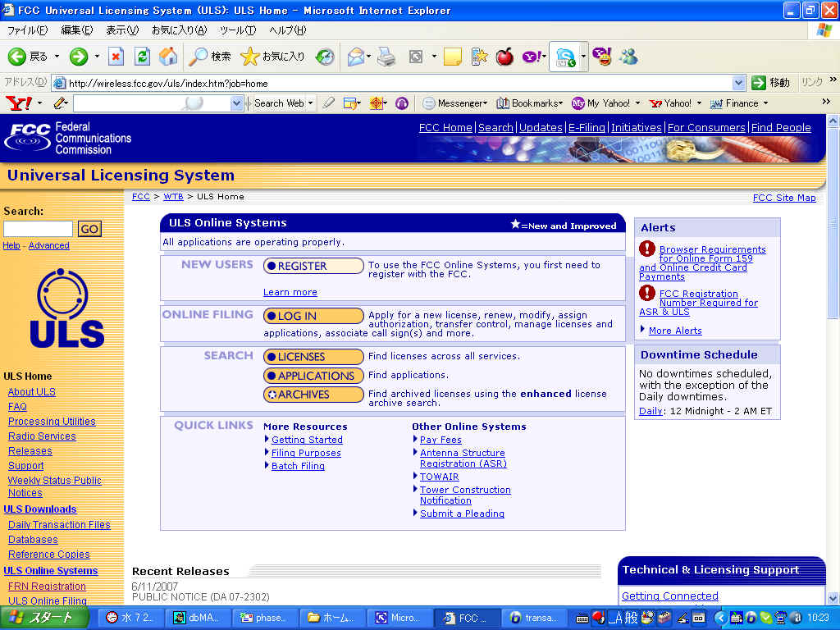Viewport: 840px width, 630px height.
Task: Click the Print icon in toolbar
Action: [x=386, y=57]
